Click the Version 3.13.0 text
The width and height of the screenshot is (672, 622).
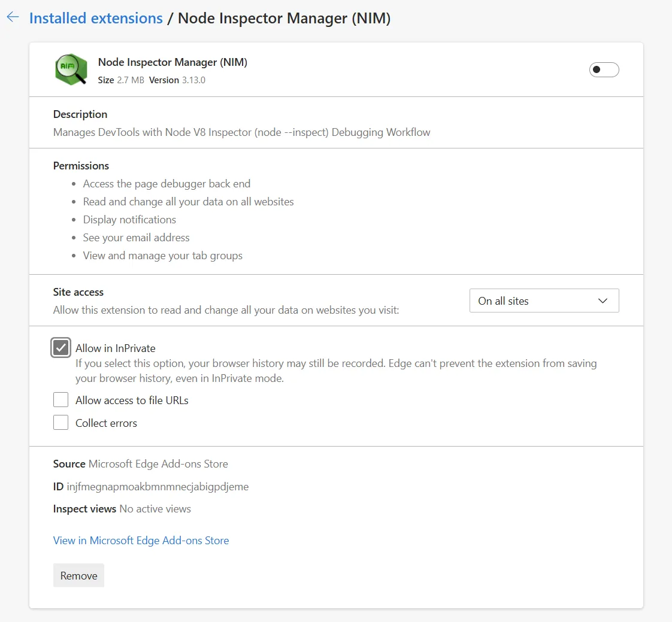point(177,80)
